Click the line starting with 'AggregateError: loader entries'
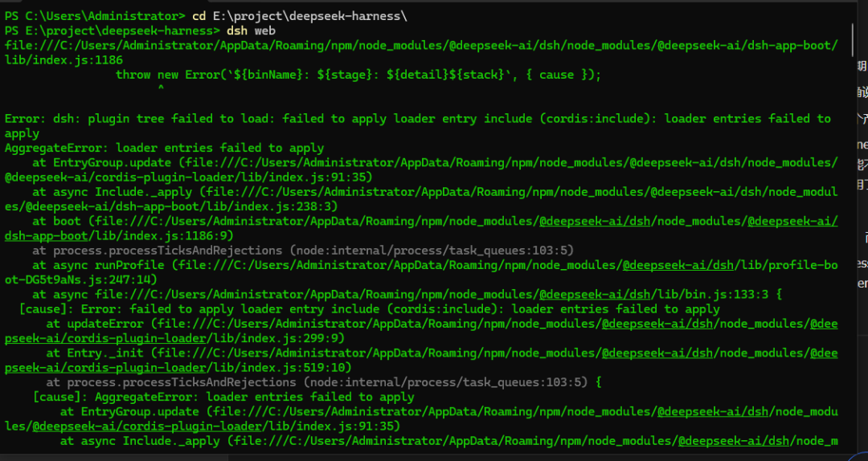The width and height of the screenshot is (868, 461). [x=165, y=148]
